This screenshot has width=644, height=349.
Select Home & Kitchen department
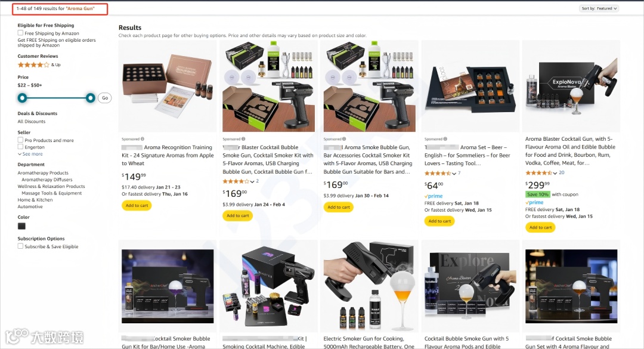(35, 200)
